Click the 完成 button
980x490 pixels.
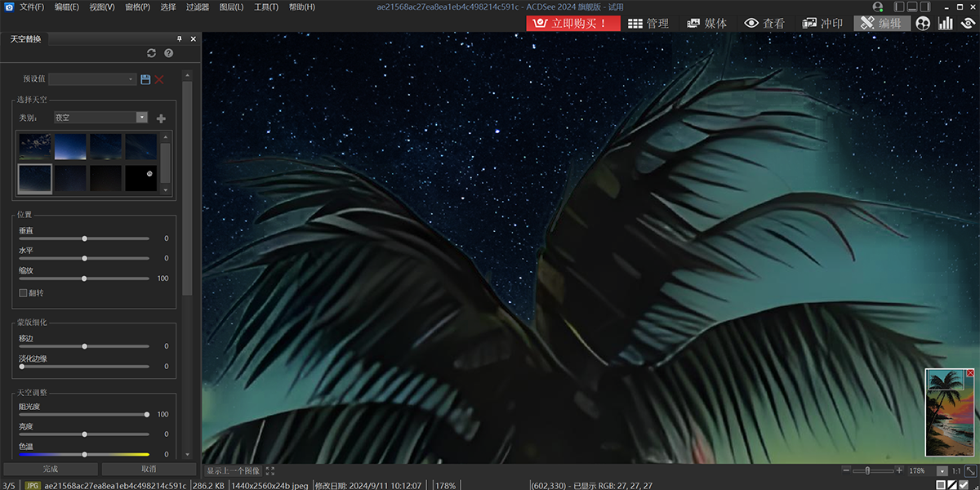[x=51, y=469]
